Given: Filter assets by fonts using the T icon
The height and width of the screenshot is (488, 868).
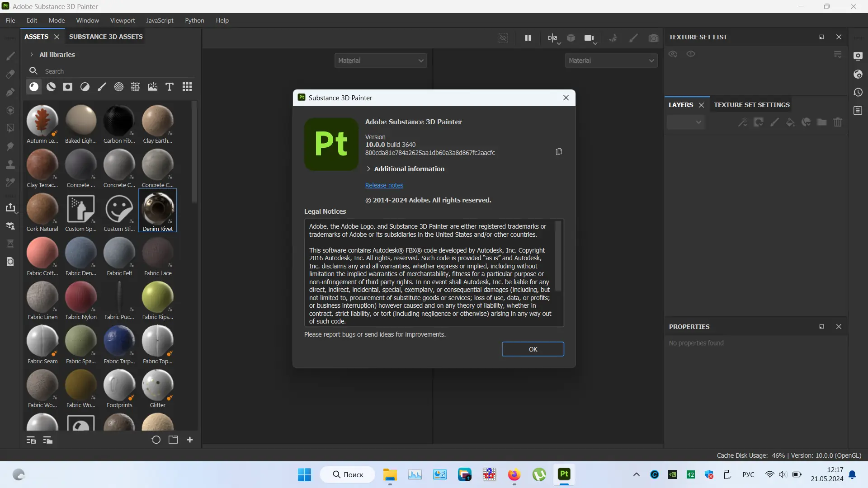Looking at the screenshot, I should [x=169, y=87].
